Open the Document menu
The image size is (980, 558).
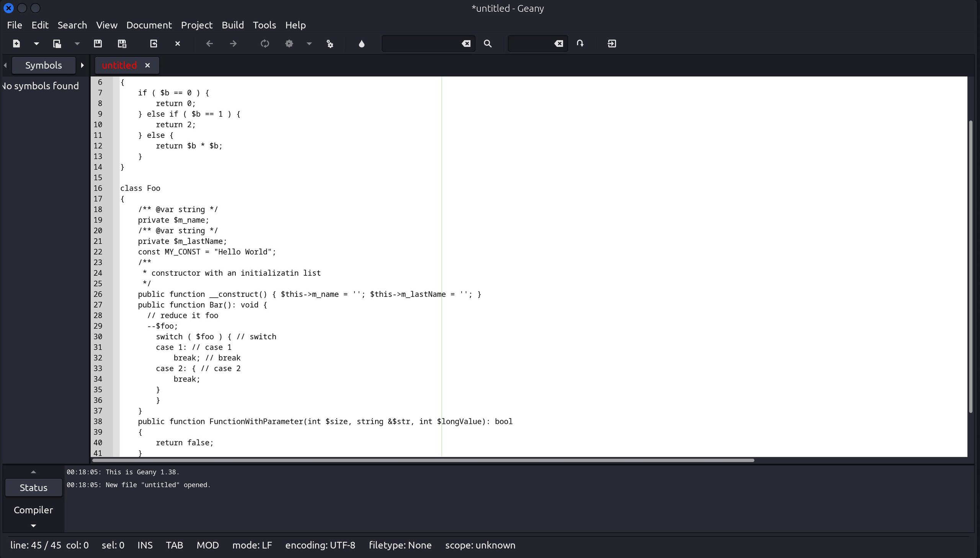pyautogui.click(x=149, y=25)
